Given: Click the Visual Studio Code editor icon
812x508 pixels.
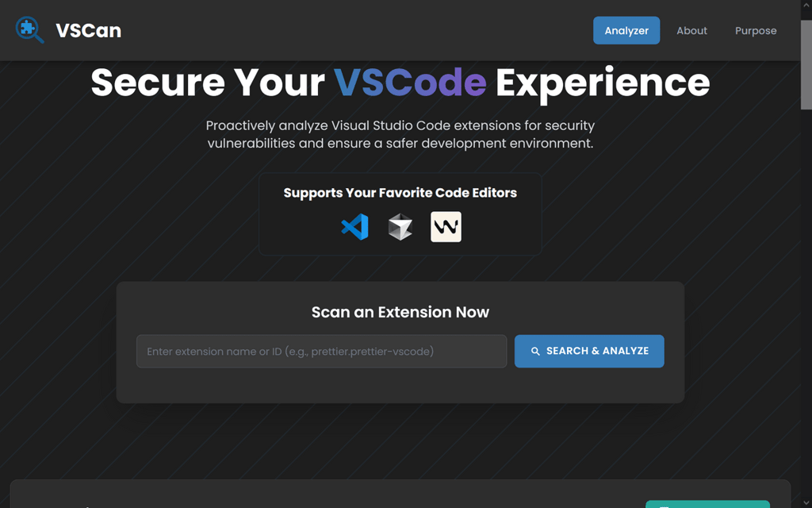Looking at the screenshot, I should pos(354,227).
